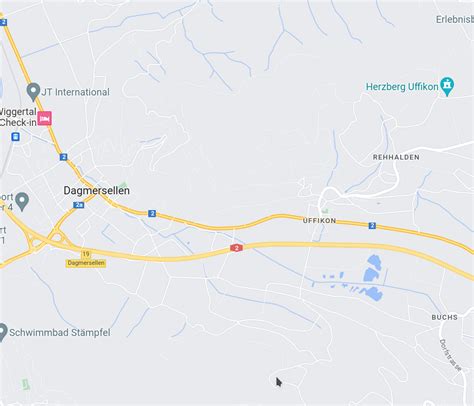
Task: Open the Herzberg Uffikon text label
Action: tap(402, 87)
